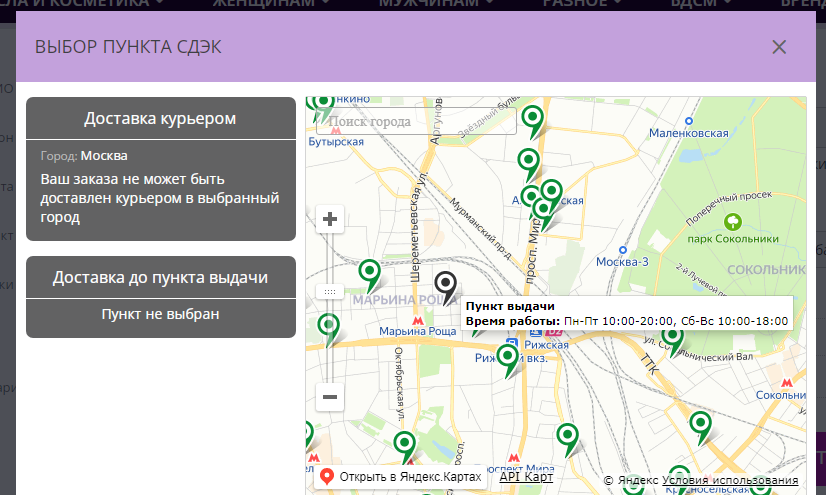Zoom in the map with plus button
826x495 pixels.
[330, 220]
